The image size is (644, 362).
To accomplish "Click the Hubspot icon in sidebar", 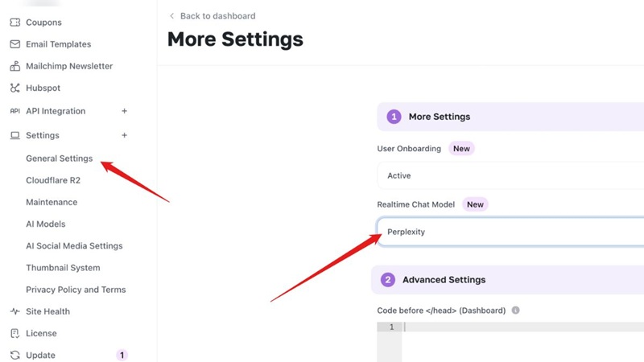I will coord(14,88).
